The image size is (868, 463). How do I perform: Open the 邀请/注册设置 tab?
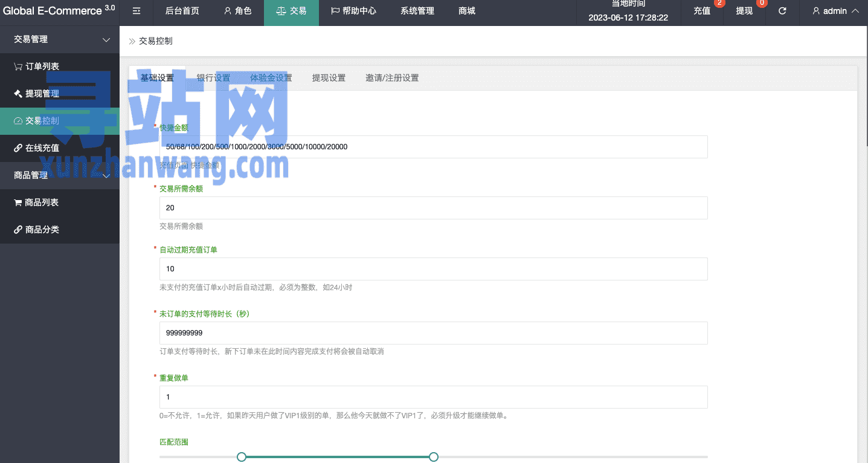pos(392,78)
